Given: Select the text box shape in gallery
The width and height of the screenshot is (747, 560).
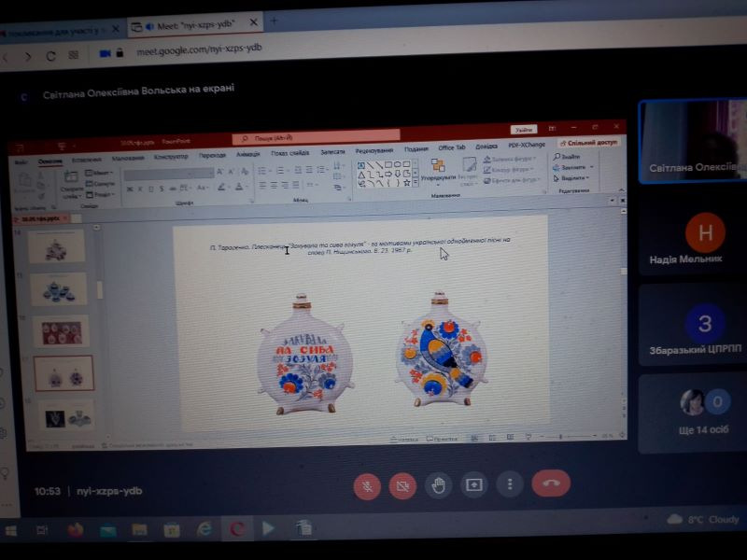Looking at the screenshot, I should (x=361, y=166).
